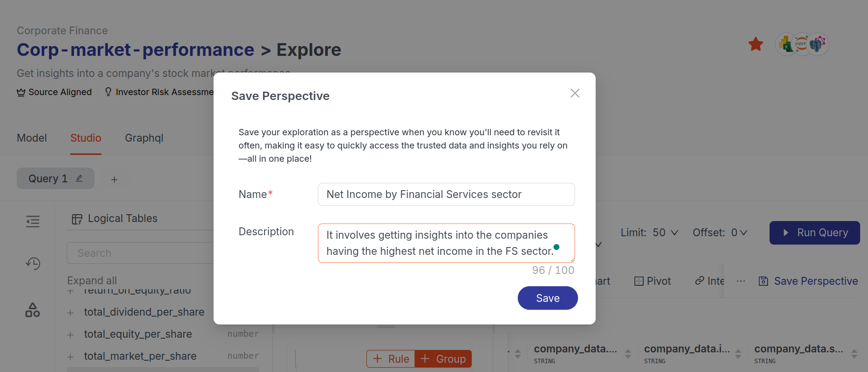Screen dimensions: 868x372
Task: Mark this exploration as favorite with the star
Action: point(756,44)
